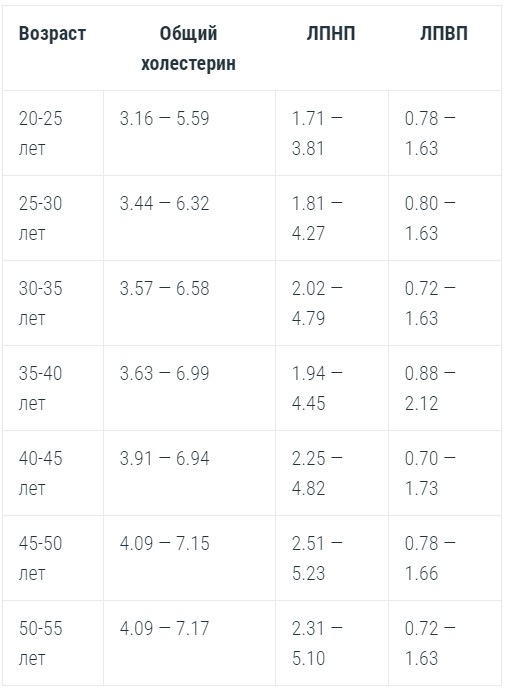
Task: Click the 4.09 – 7.15 cholesterol value
Action: (165, 543)
